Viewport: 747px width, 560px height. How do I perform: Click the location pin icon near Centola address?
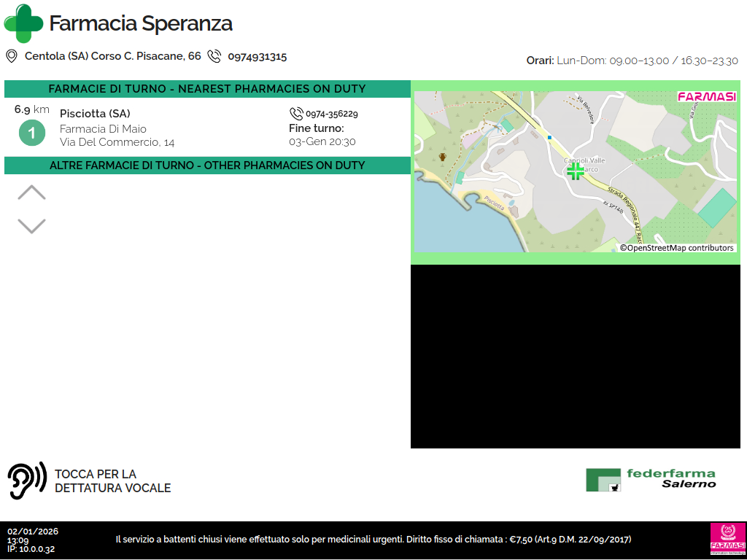click(x=12, y=56)
